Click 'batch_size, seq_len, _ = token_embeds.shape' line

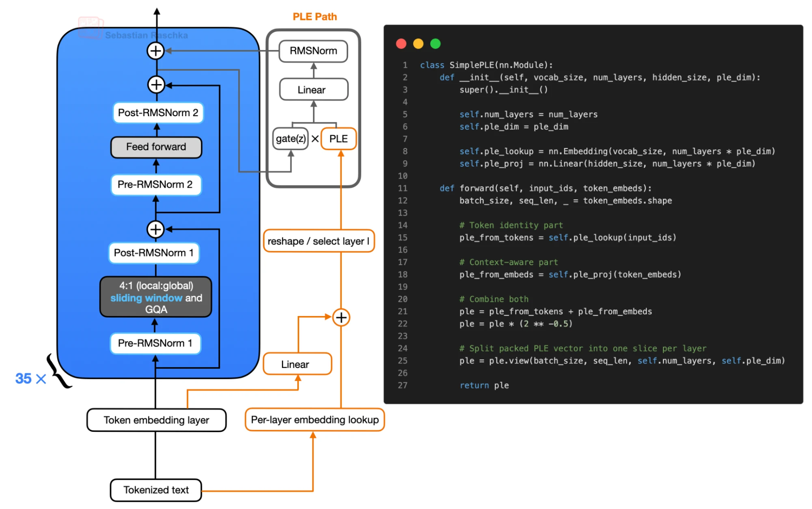pyautogui.click(x=565, y=201)
